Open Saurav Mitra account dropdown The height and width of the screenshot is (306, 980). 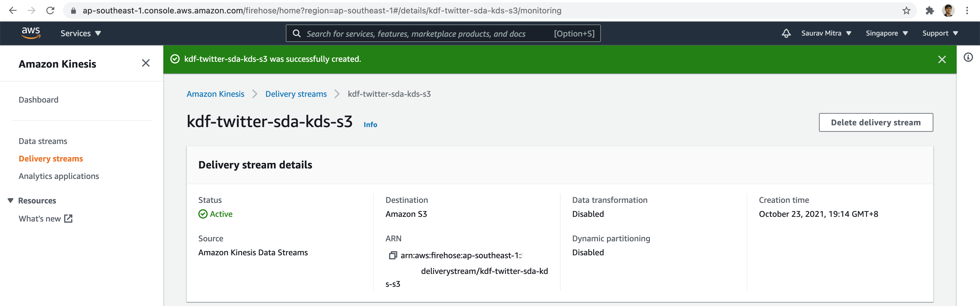coord(826,34)
